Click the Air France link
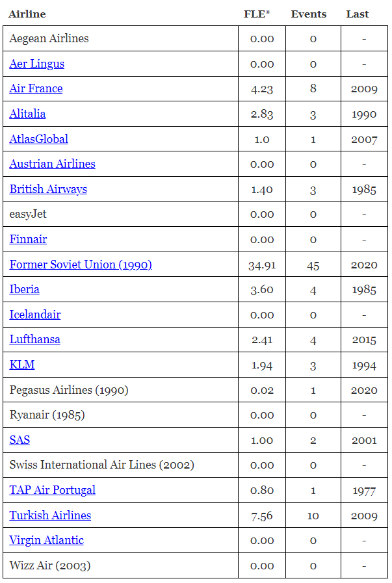Image resolution: width=392 pixels, height=583 pixels. point(36,88)
